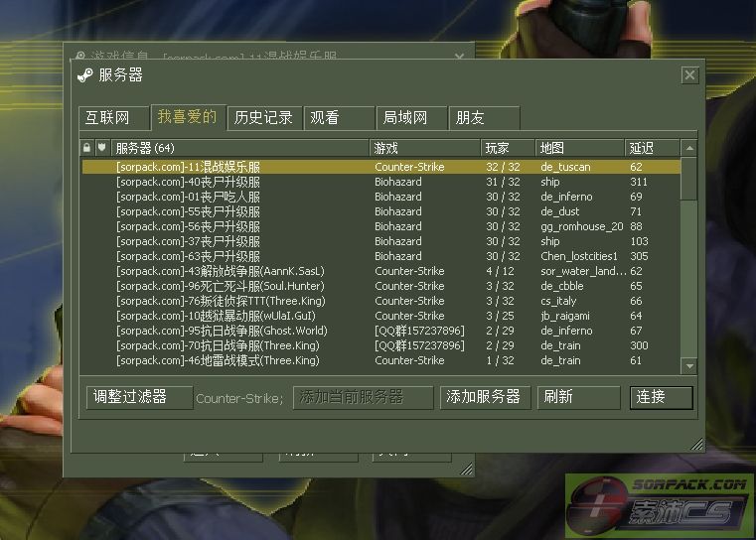Click the down arrow of the server list scrollbar
This screenshot has width=756, height=540.
pyautogui.click(x=689, y=366)
